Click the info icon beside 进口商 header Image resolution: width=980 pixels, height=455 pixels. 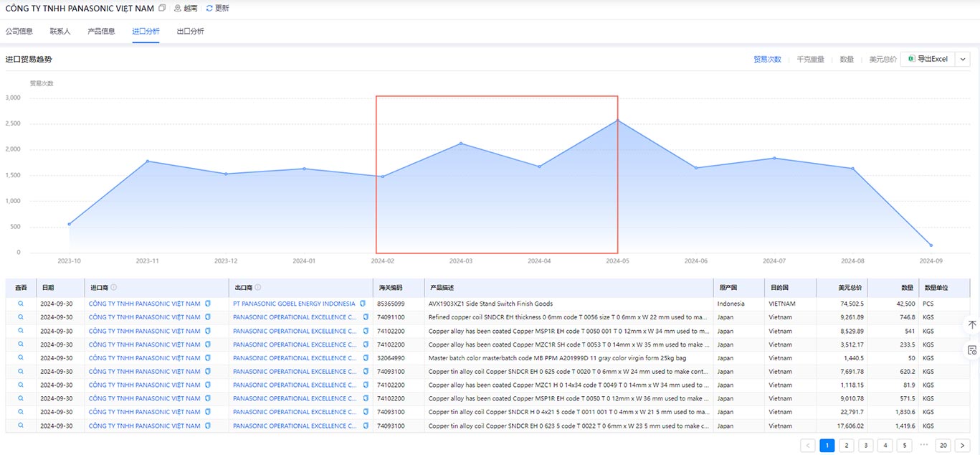tap(113, 287)
